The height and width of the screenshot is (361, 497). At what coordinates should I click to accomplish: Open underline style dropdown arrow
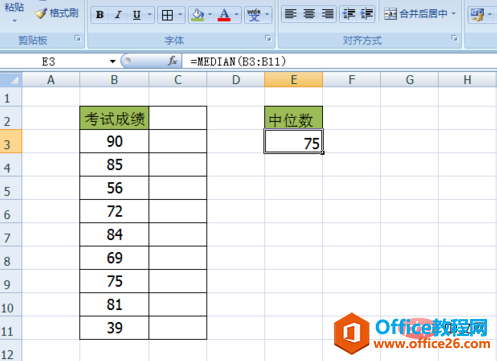[150, 15]
